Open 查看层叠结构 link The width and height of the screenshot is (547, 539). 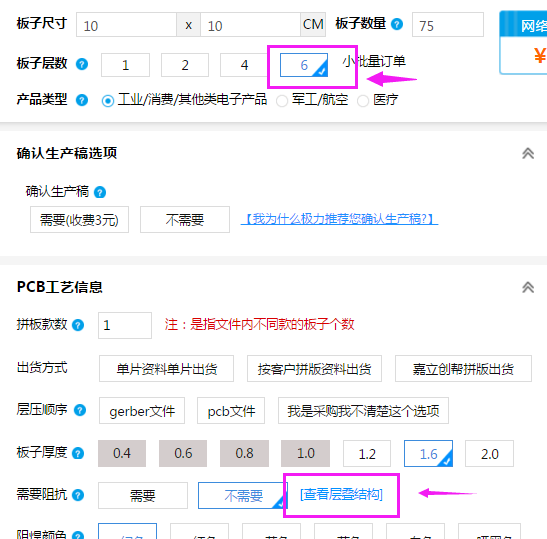click(341, 494)
